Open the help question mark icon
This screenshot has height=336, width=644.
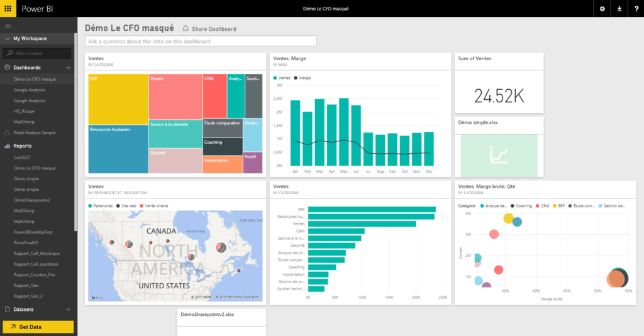pyautogui.click(x=635, y=9)
